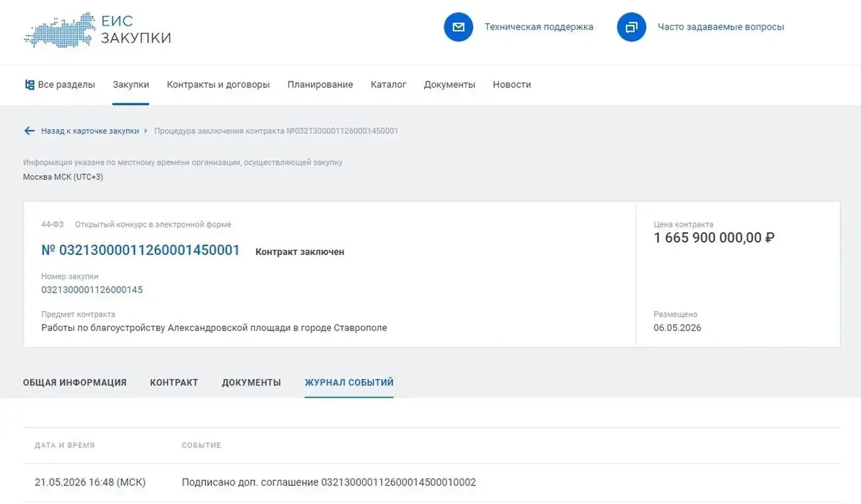The width and height of the screenshot is (861, 504).
Task: Go back via Назад к карточке закупки
Action: point(90,131)
